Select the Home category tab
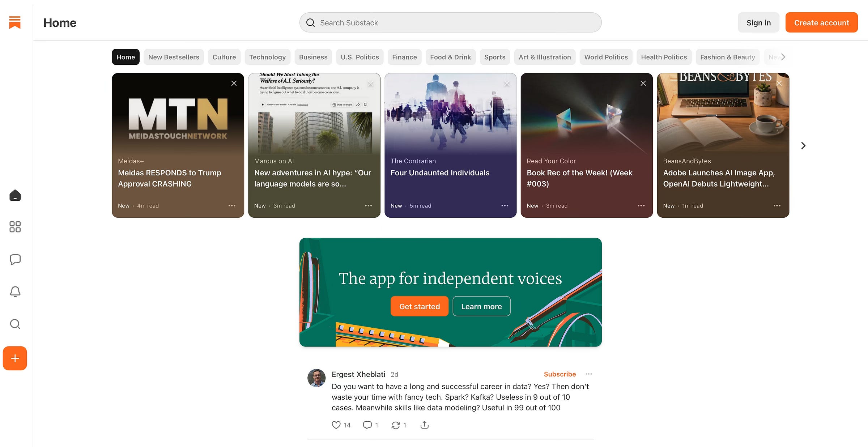 [x=125, y=57]
